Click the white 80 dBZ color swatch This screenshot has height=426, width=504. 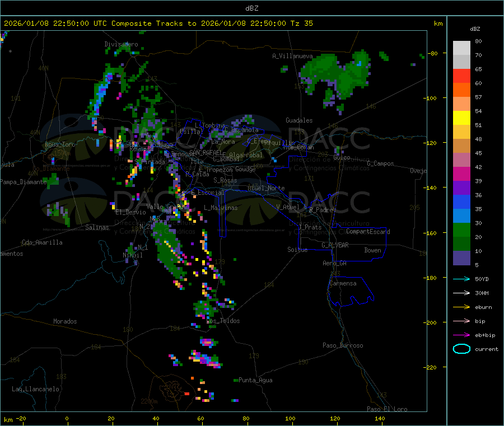click(x=461, y=48)
